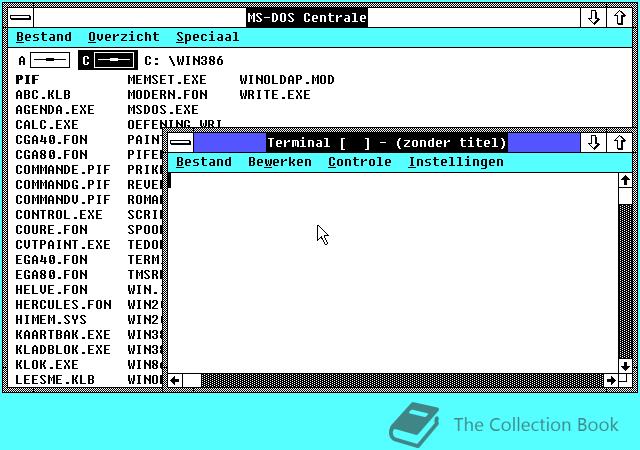Select file HIMEM.SYS
640x450 pixels.
point(51,319)
